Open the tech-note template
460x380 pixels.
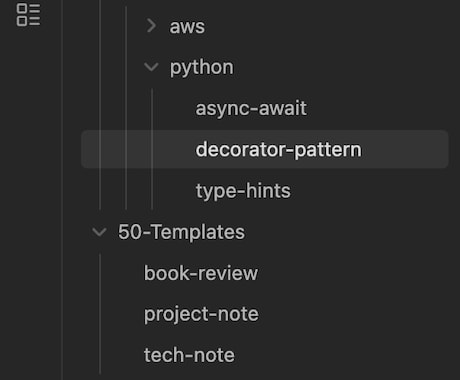click(189, 355)
